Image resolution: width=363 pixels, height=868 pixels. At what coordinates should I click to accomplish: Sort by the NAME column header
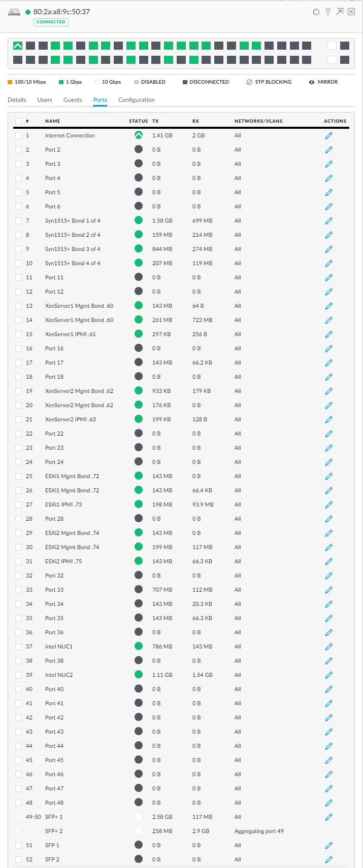(52, 121)
